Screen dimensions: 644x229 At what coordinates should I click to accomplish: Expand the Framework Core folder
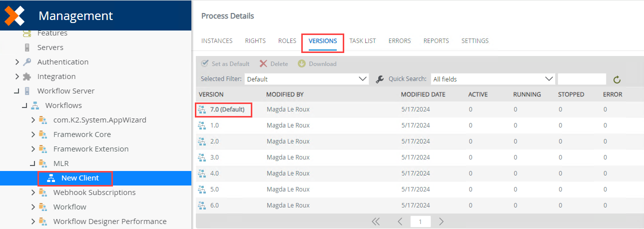pos(32,134)
